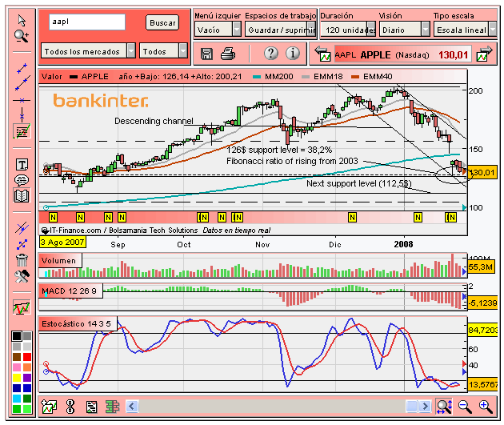Click the news N marker below Dic
504x425 pixels.
coord(352,218)
